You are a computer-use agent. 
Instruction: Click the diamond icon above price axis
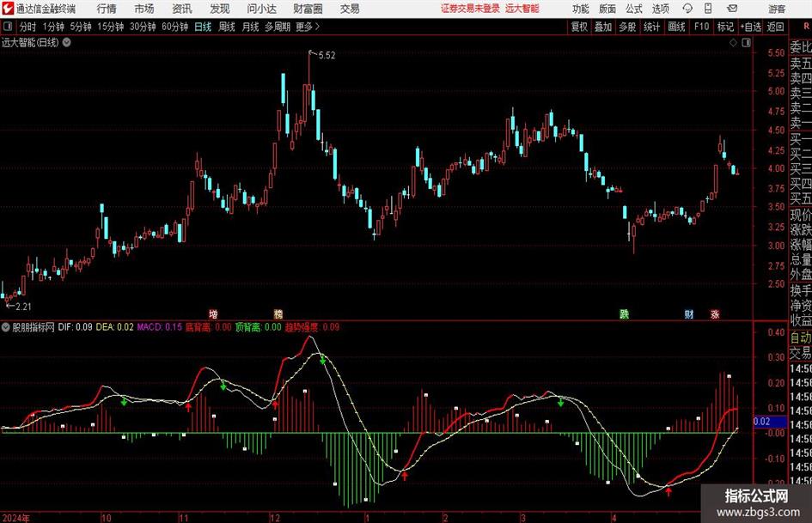[x=733, y=43]
